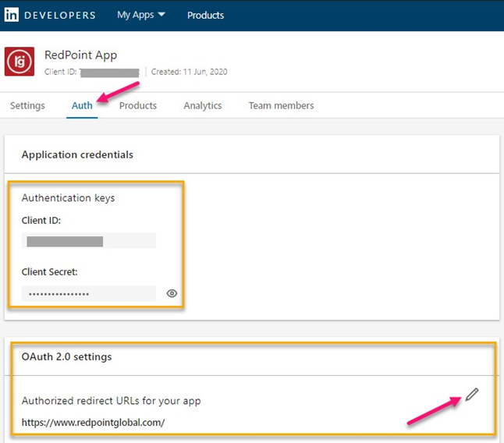Click the Created 11 Jun, 2020 text
504x443 pixels.
point(190,72)
